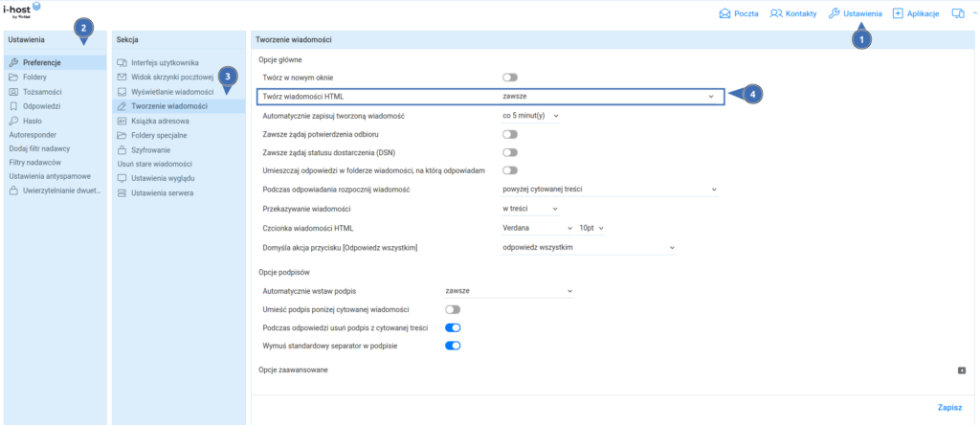Image resolution: width=980 pixels, height=425 pixels.
Task: Click the Zapisz button
Action: [949, 407]
